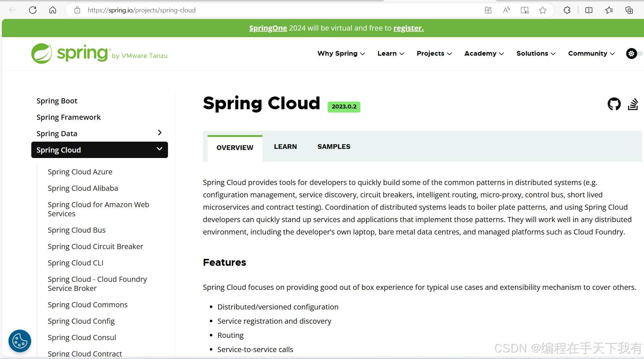
Task: Open Spring Cloud Circuit Breaker project
Action: tap(95, 246)
